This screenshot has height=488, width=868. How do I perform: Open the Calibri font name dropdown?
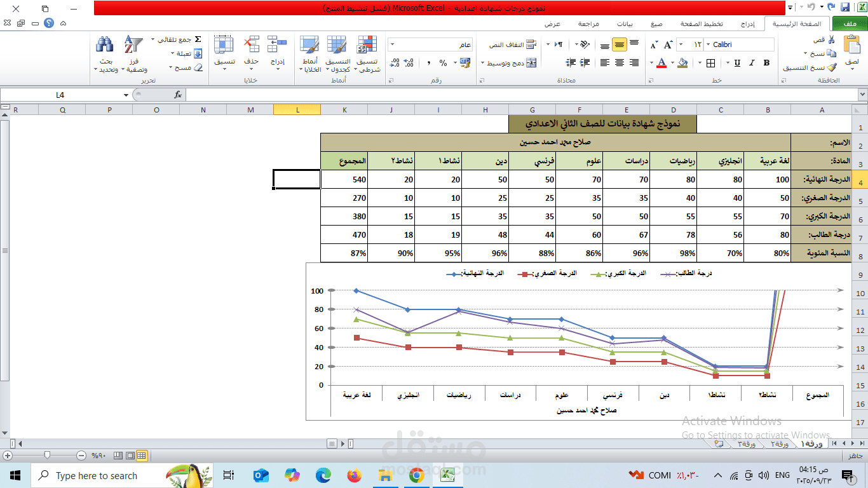point(708,44)
